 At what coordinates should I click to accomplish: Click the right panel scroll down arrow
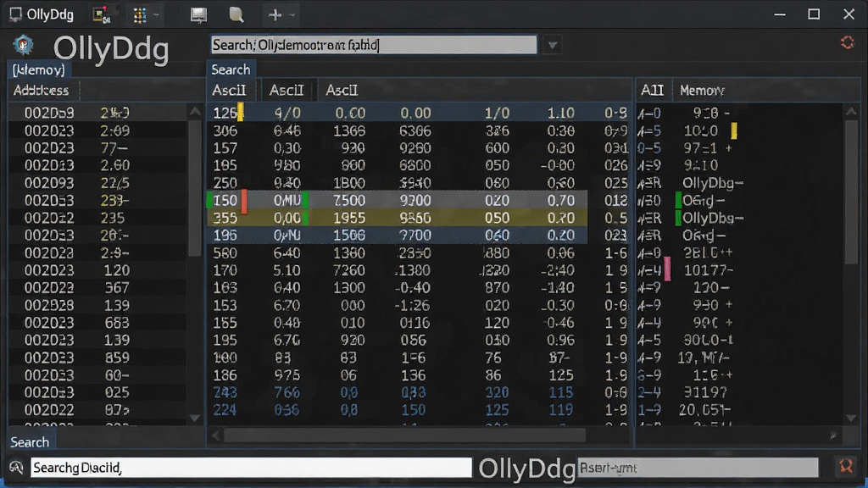[x=851, y=418]
